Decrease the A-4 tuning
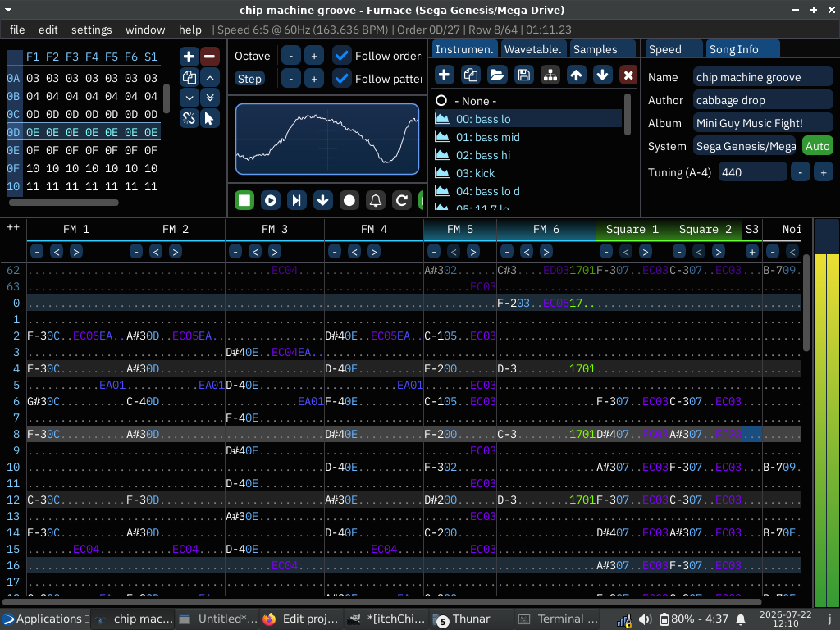Screen dimensions: 840x630 801,172
